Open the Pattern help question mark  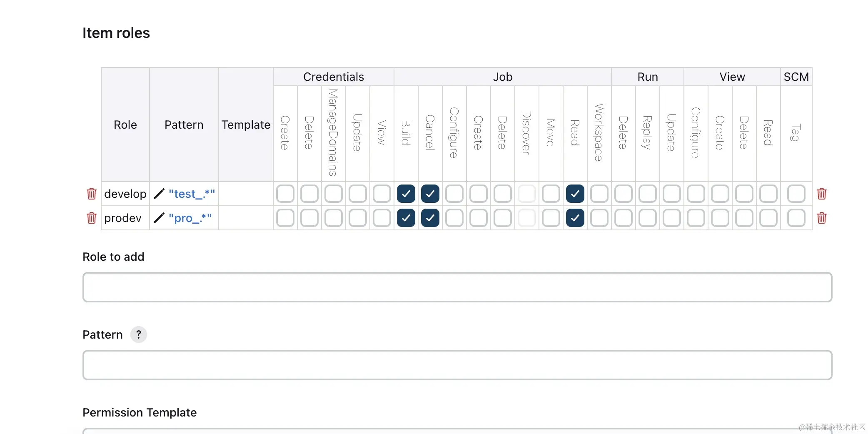coord(139,334)
